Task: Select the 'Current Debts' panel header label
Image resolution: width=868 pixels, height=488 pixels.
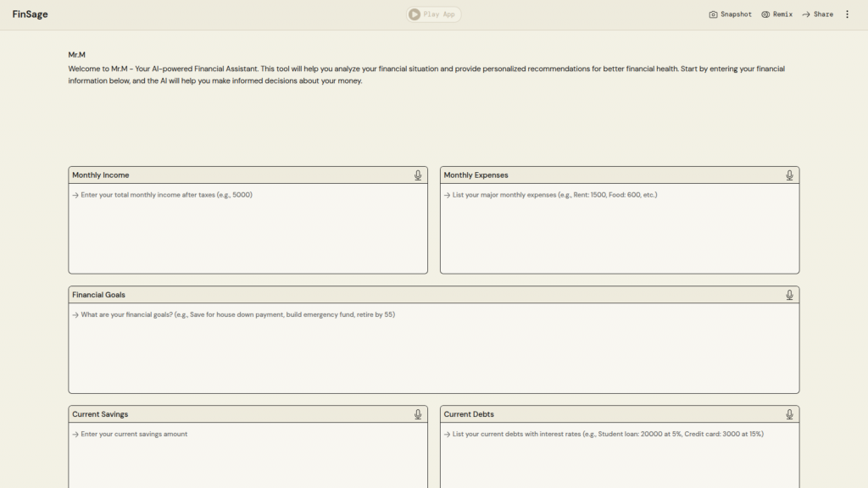Action: (x=469, y=414)
